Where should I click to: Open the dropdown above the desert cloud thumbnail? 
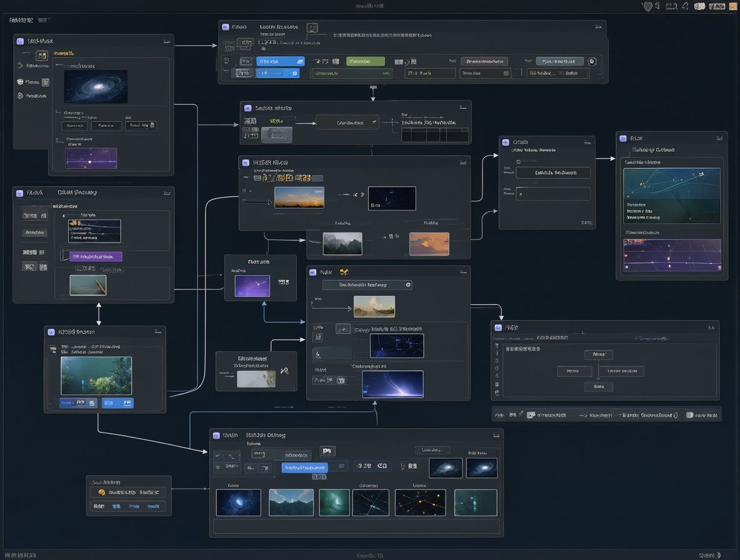367,285
